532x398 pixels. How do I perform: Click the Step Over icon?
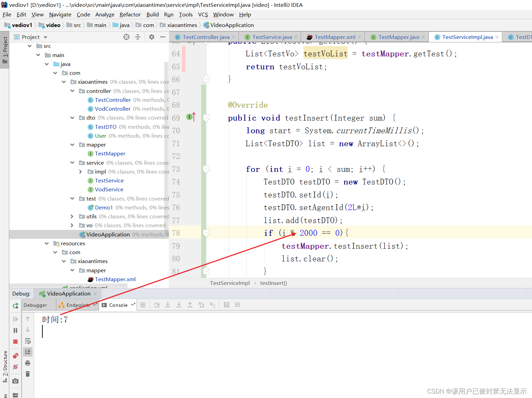(156, 305)
